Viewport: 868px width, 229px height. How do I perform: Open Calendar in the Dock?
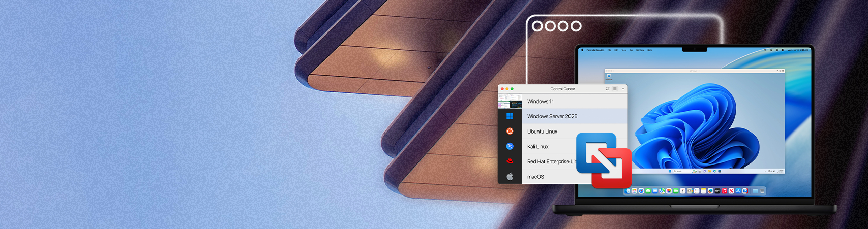[683, 191]
